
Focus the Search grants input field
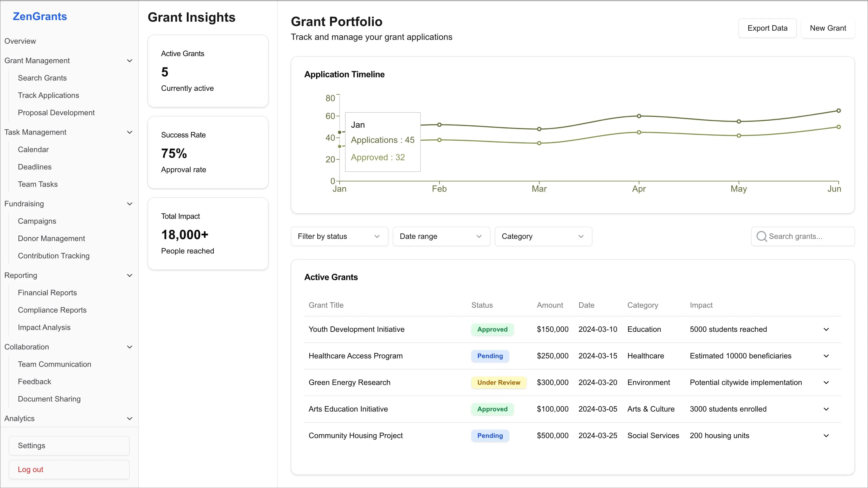(803, 236)
